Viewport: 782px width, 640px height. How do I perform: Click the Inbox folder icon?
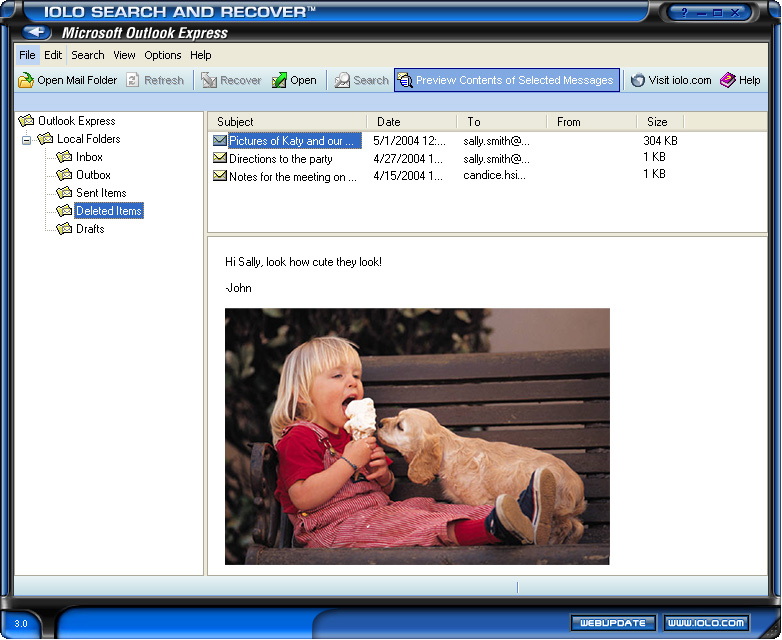pyautogui.click(x=64, y=157)
